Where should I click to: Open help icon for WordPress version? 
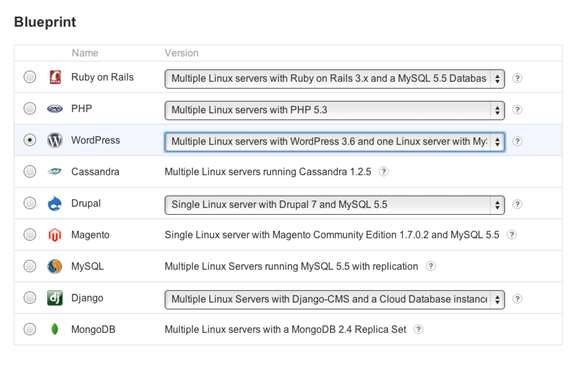517,141
